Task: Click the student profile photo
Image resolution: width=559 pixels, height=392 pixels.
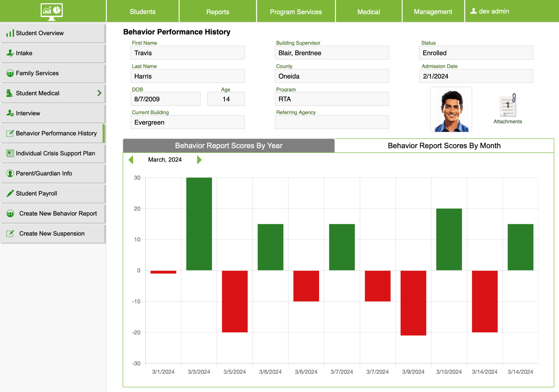Action: [451, 110]
